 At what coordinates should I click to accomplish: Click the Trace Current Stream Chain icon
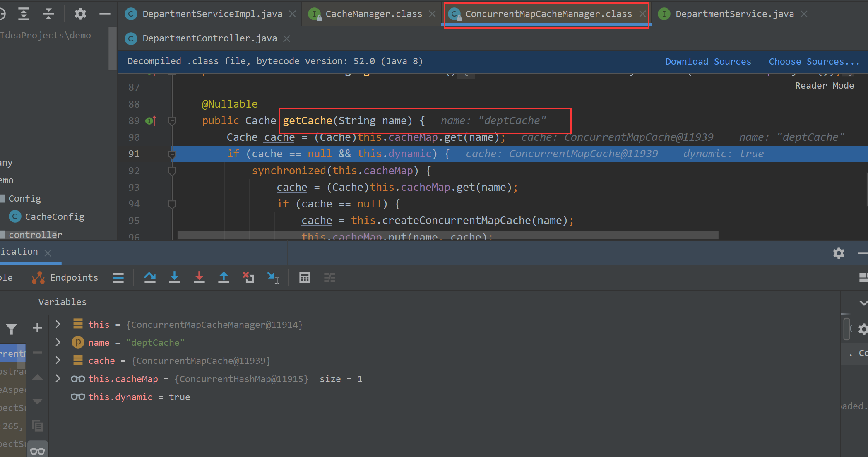(329, 277)
